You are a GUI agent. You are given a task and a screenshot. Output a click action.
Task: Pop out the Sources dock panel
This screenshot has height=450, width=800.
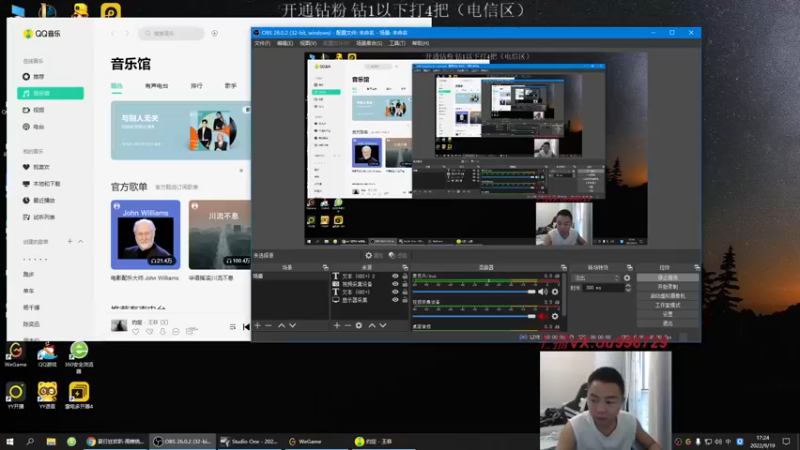click(x=405, y=267)
